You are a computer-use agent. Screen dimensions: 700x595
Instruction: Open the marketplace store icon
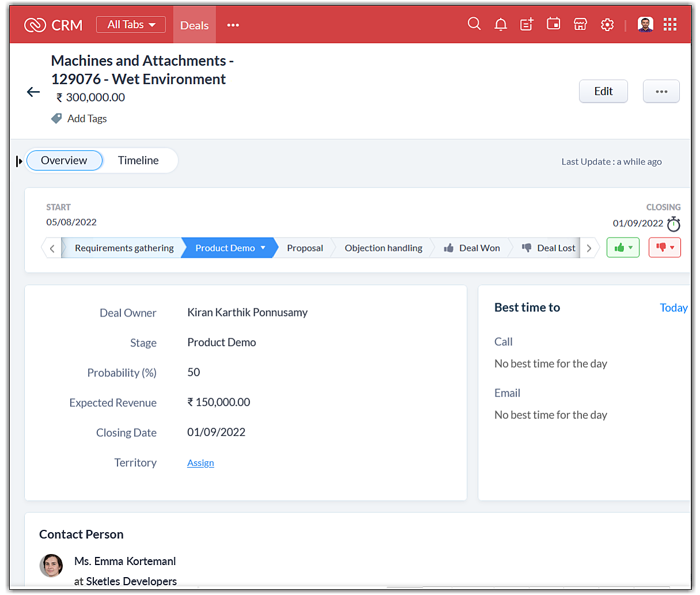coord(580,24)
